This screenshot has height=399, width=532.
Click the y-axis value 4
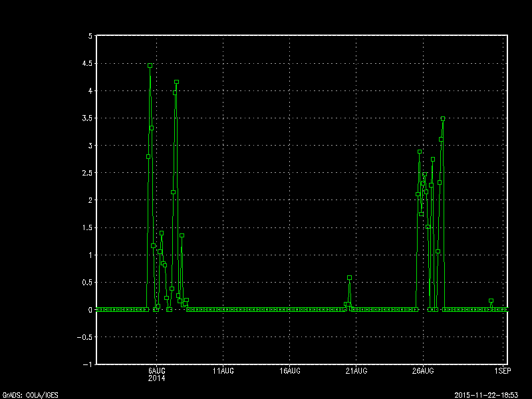point(90,90)
